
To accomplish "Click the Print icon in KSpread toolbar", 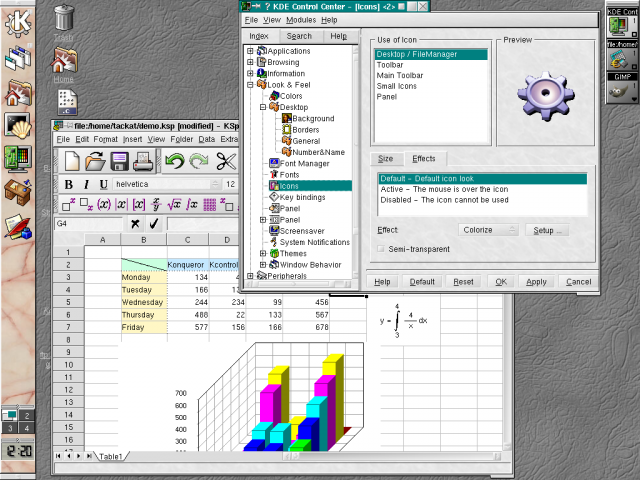I will [144, 161].
